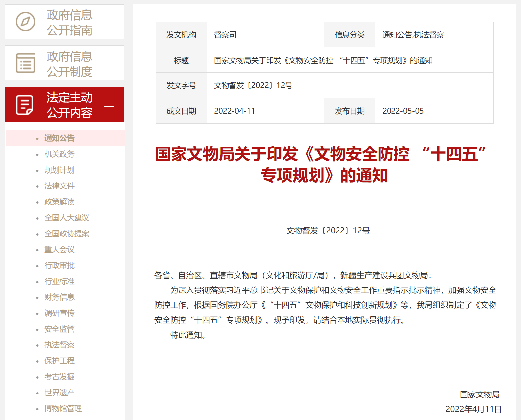This screenshot has height=420, width=521.
Task: Open the 法律文件 category
Action: point(59,186)
